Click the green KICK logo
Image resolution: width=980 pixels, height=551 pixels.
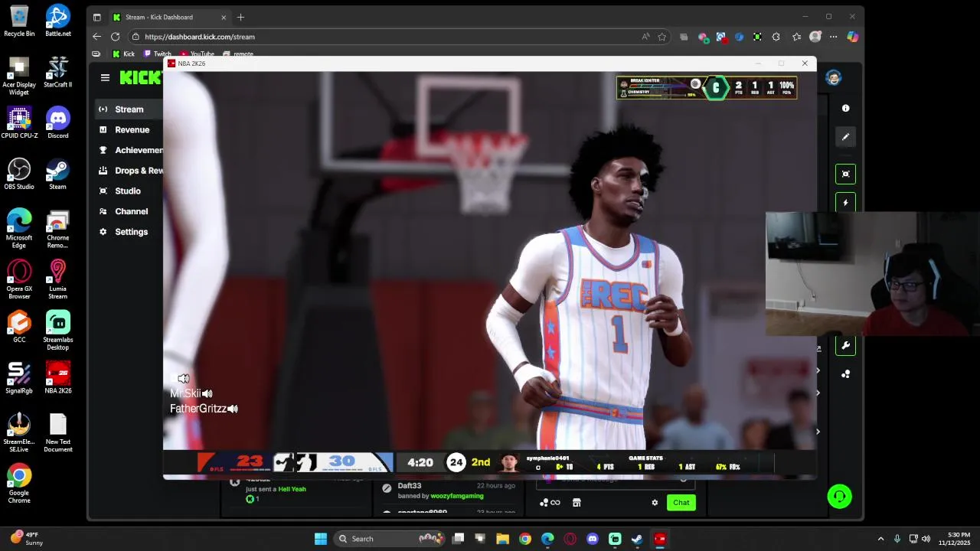[x=140, y=77]
